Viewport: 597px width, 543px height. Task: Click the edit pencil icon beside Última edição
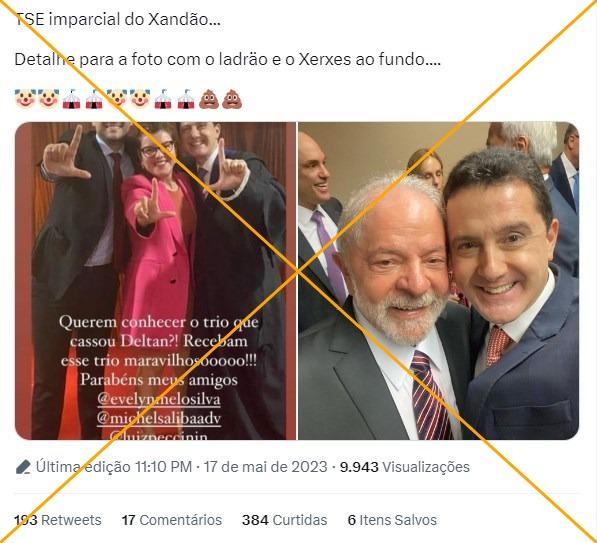[x=23, y=467]
